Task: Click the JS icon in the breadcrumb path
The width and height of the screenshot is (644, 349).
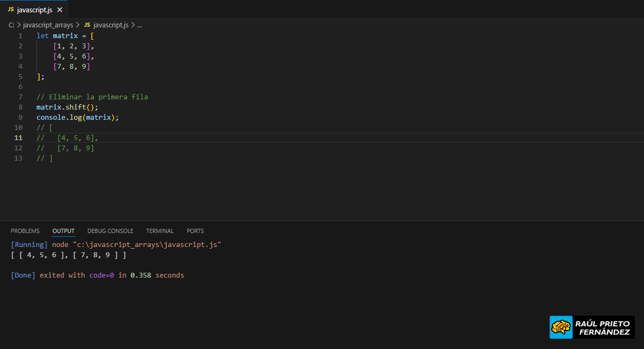Action: coord(87,25)
